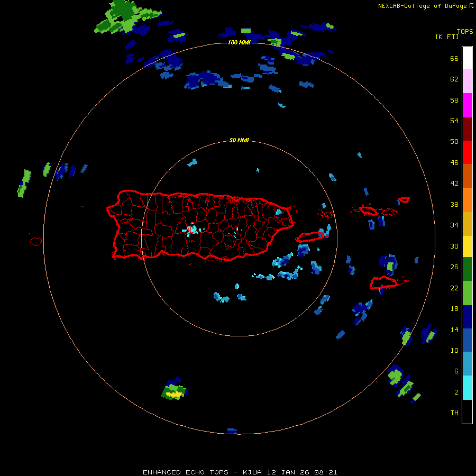Click the light green swatch between 22 and 18
Image resolution: width=476 pixels, height=476 pixels.
pyautogui.click(x=467, y=292)
